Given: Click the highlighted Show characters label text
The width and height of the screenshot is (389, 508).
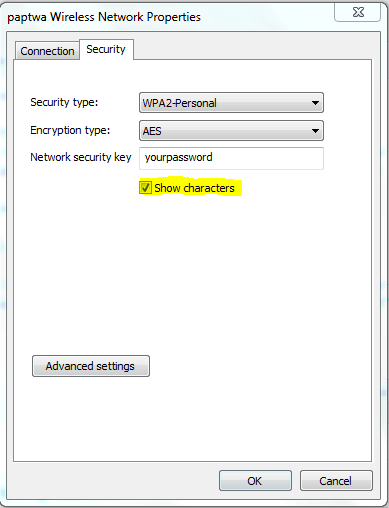Looking at the screenshot, I should tap(194, 188).
